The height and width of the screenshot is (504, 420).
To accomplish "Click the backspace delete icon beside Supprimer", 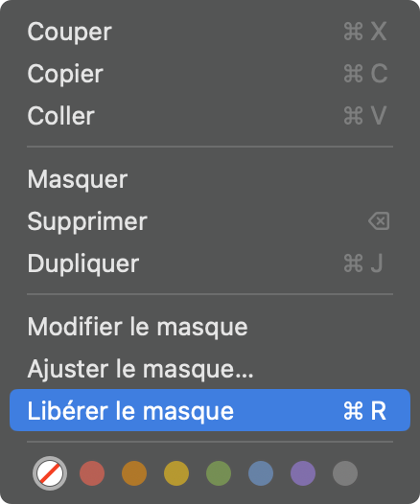I will click(x=379, y=221).
